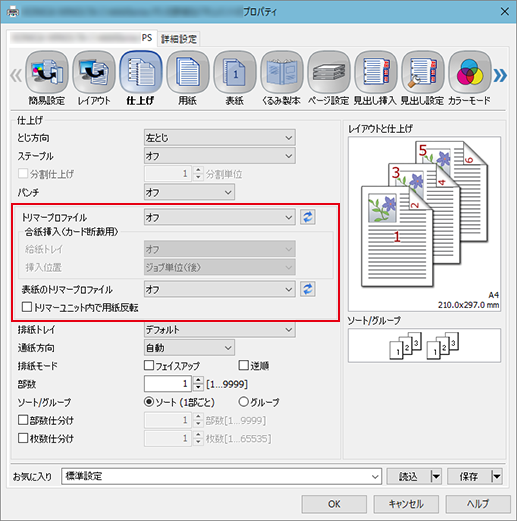Open the カラーモード icon tab
517x521 pixels.
tap(470, 78)
